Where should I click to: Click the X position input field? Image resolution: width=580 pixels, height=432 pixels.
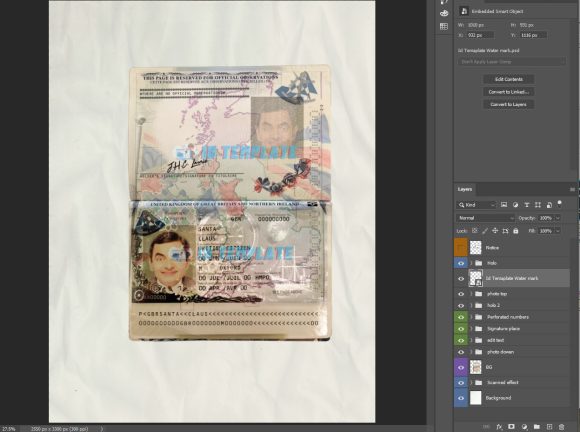480,35
